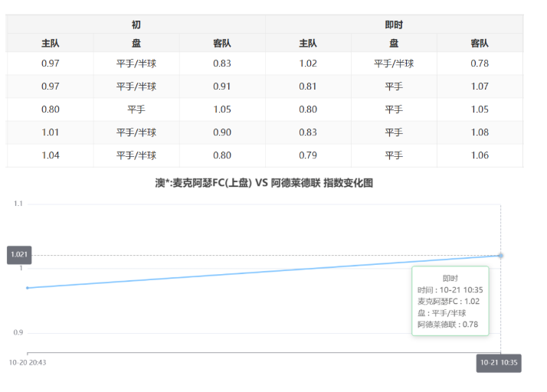547x392 pixels.
Task: Click the live home odds 1.02 cell
Action: (x=308, y=64)
